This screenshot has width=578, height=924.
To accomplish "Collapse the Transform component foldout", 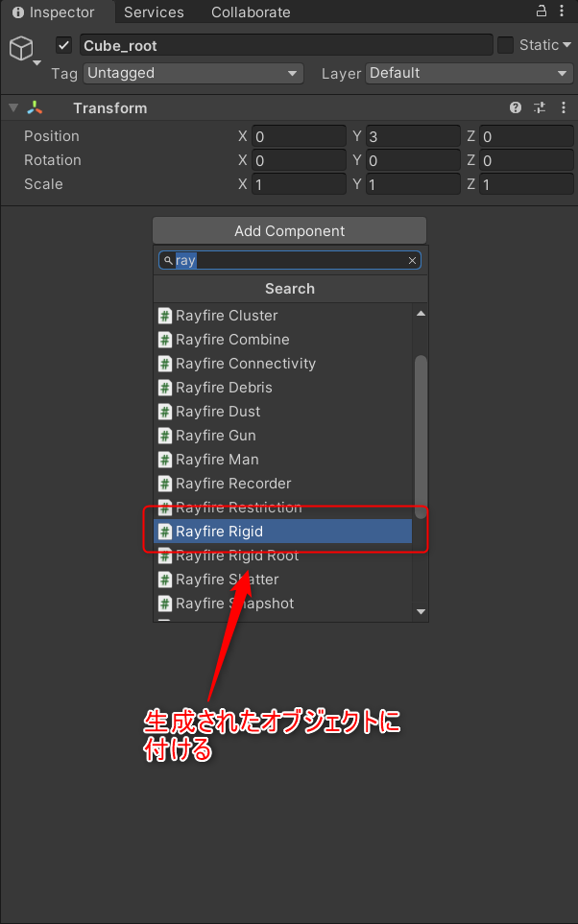I will 13,107.
